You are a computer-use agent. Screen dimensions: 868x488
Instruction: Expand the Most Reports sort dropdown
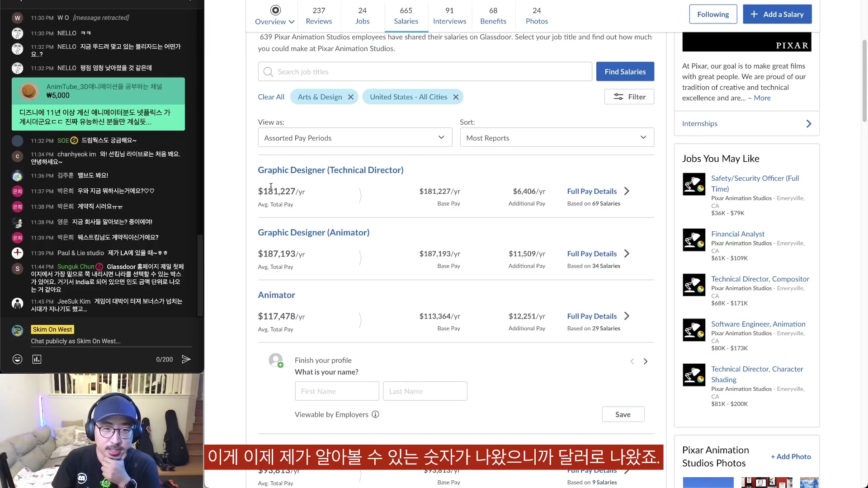click(x=557, y=137)
